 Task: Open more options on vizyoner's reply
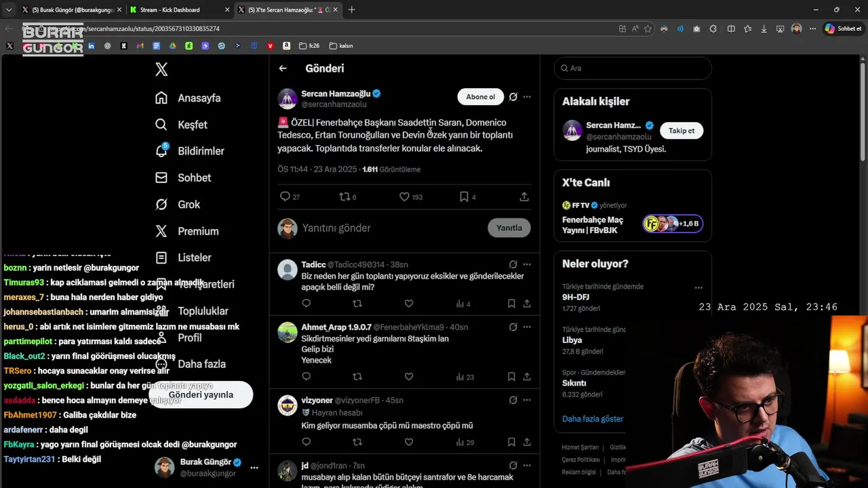(x=527, y=400)
